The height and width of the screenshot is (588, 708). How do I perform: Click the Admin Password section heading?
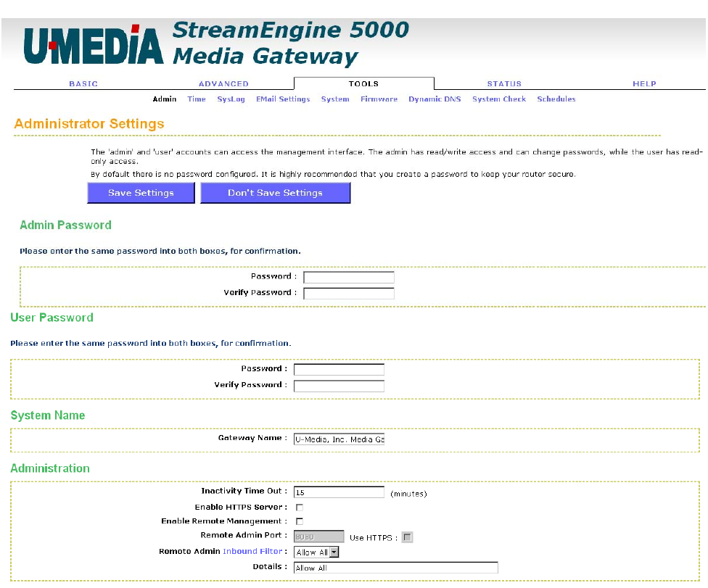pyautogui.click(x=65, y=225)
